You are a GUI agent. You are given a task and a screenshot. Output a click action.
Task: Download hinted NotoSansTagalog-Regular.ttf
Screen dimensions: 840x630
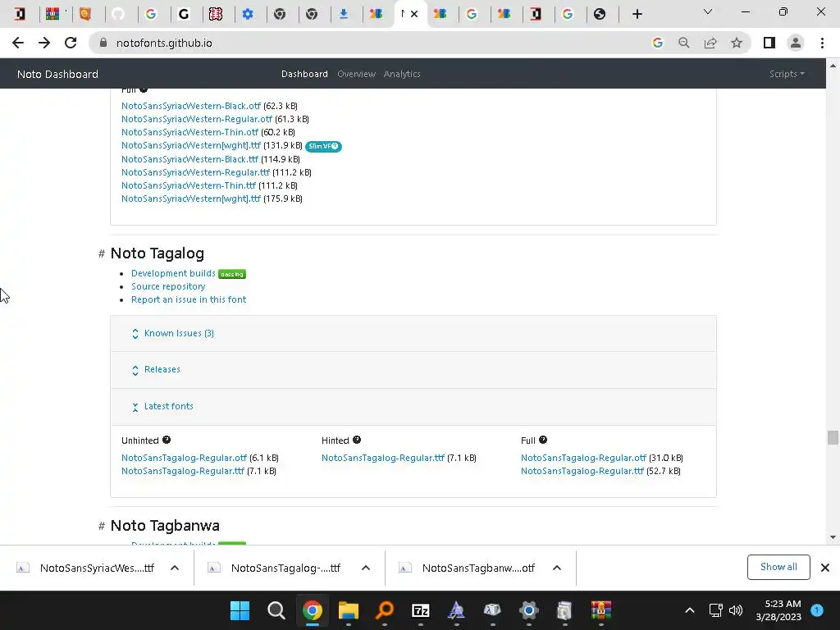pos(383,458)
